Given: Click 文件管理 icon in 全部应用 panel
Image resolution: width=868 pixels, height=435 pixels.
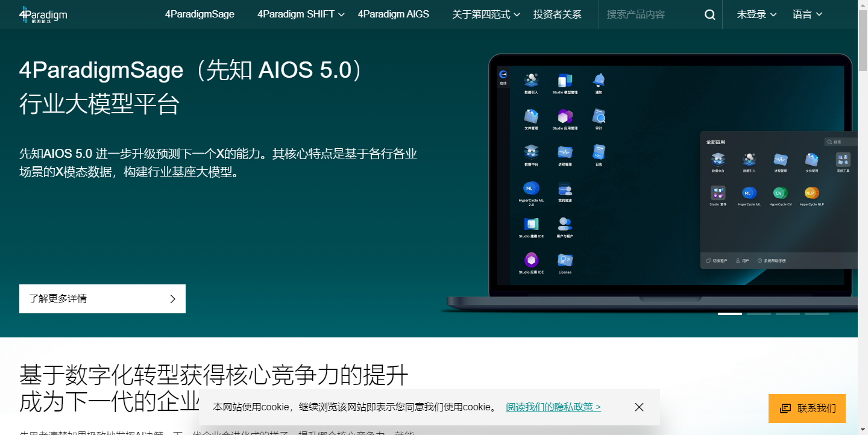Looking at the screenshot, I should (811, 160).
